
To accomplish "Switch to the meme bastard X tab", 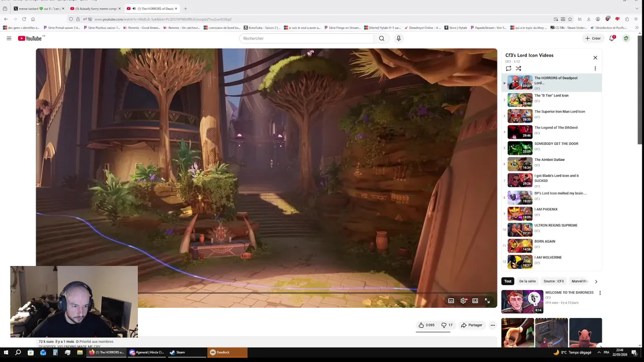I will 39,9.
